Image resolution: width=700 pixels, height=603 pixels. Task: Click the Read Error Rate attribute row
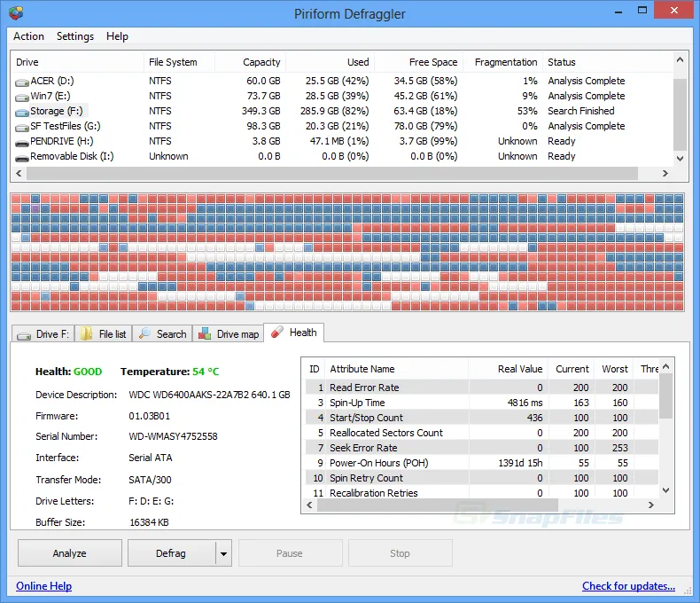click(x=482, y=388)
